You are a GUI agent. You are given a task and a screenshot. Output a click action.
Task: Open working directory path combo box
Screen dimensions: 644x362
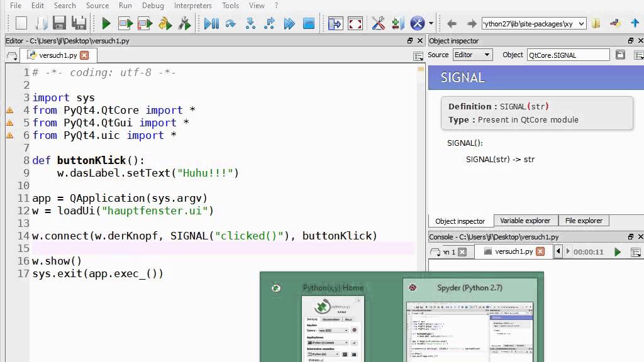(534, 24)
